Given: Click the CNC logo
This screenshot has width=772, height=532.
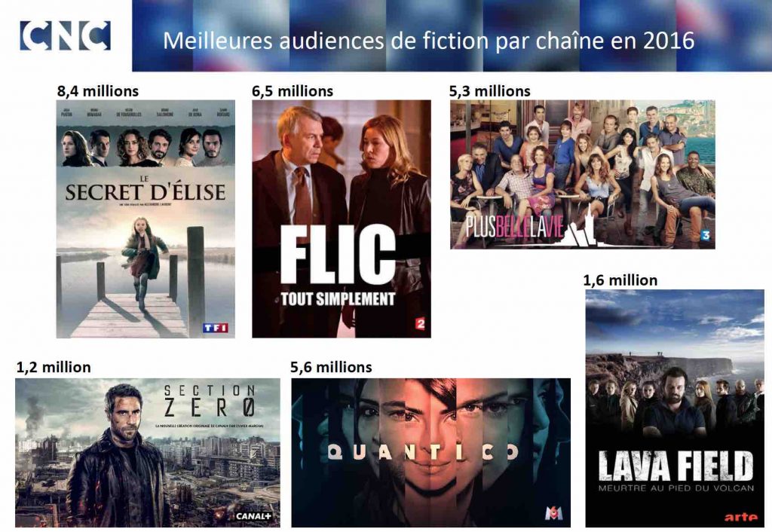Looking at the screenshot, I should 65,36.
